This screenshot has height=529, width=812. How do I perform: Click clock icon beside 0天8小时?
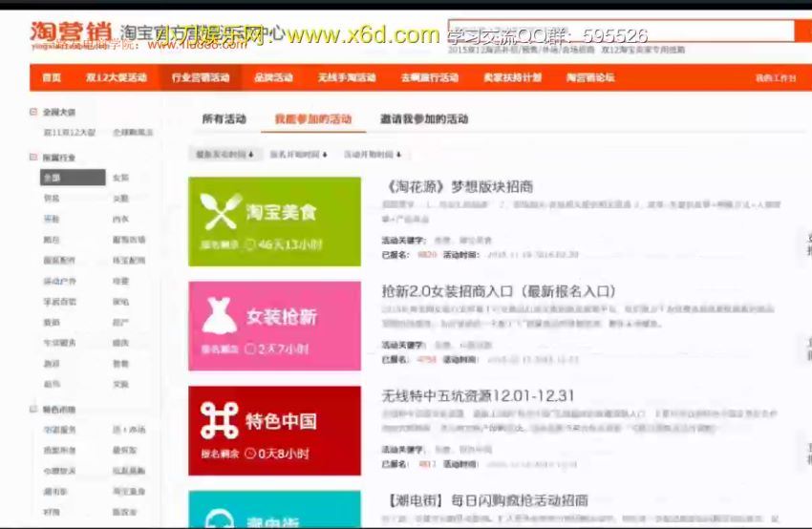[250, 454]
